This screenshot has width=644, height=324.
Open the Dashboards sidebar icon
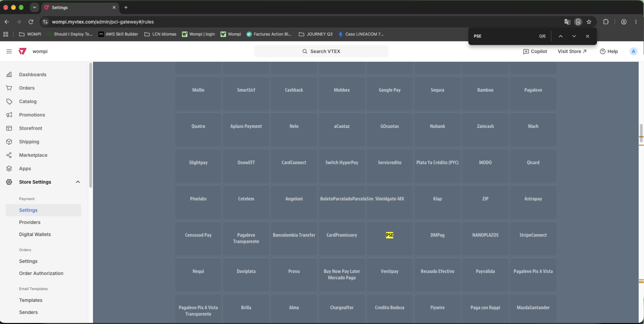click(9, 75)
